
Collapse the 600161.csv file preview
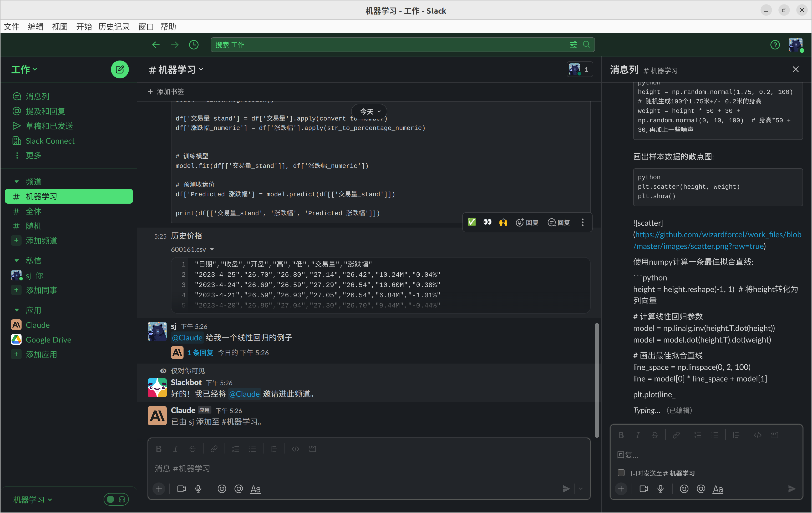point(212,249)
